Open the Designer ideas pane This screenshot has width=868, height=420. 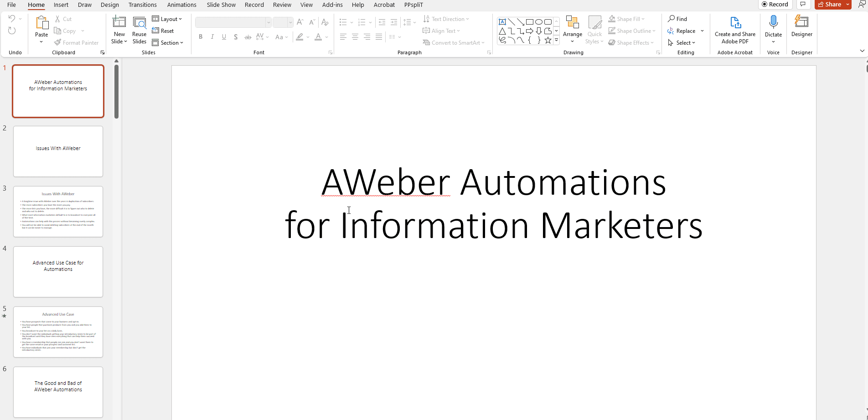[801, 26]
